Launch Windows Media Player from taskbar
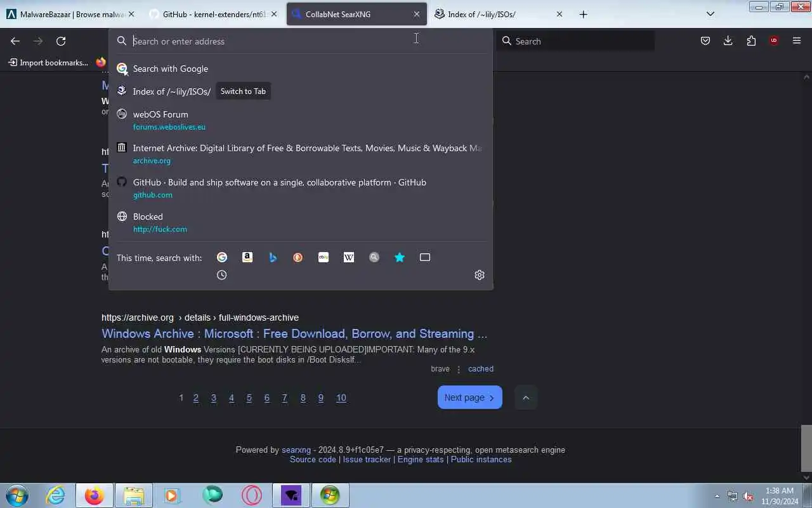Screen dimensions: 812x508 pyautogui.click(x=173, y=495)
